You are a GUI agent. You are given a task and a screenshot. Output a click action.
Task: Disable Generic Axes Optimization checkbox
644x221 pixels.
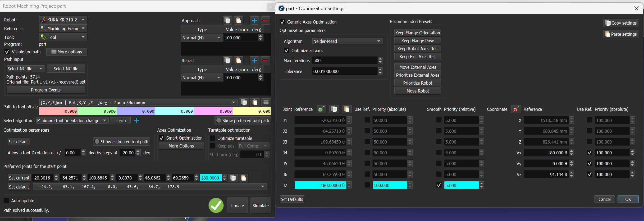tap(282, 22)
